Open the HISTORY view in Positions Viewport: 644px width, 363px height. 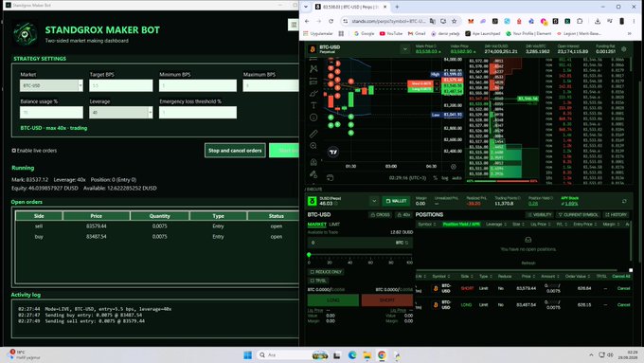coord(617,214)
